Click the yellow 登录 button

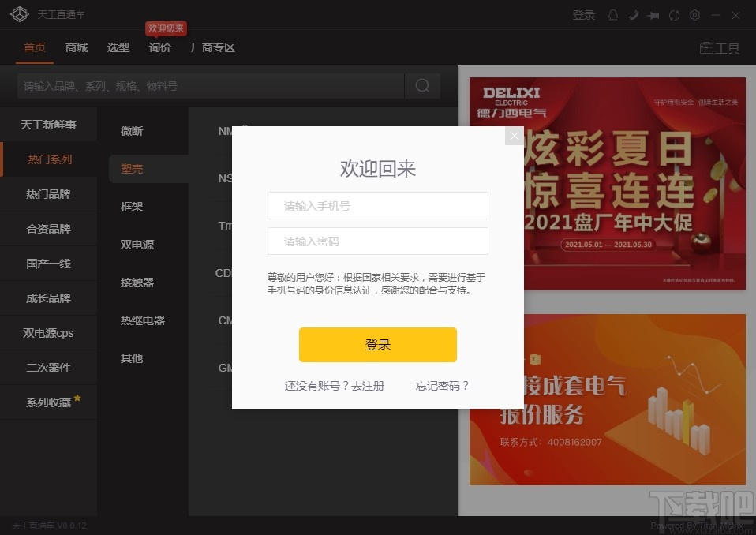click(x=377, y=345)
